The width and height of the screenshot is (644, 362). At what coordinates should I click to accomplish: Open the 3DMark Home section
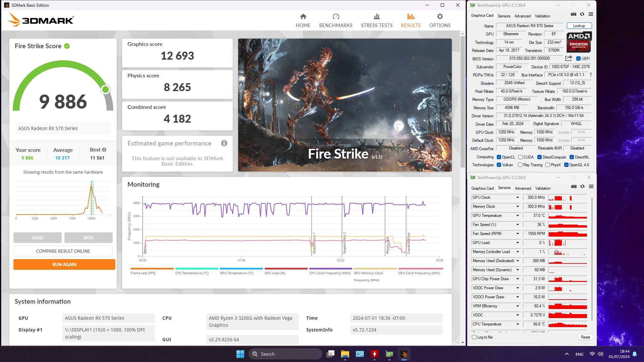[303, 20]
